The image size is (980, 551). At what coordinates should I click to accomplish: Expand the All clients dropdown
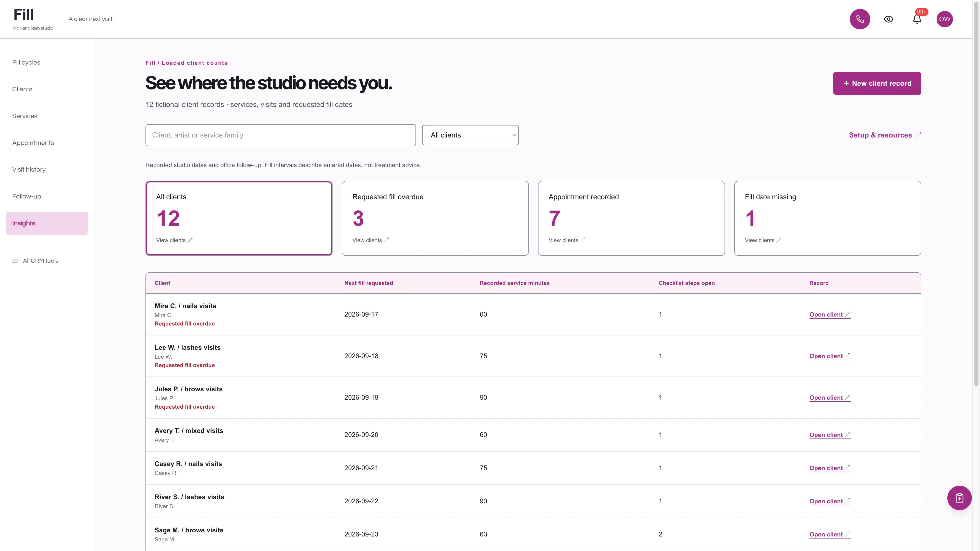(x=470, y=135)
